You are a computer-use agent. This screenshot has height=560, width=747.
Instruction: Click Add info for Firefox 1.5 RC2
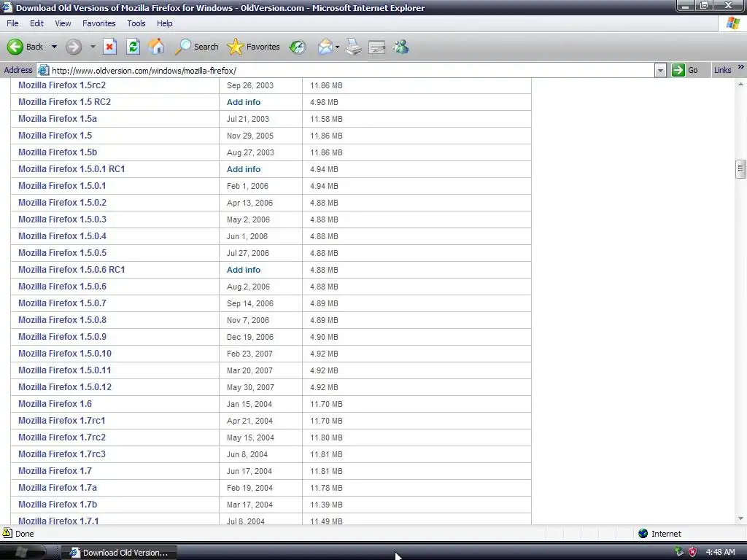coord(244,102)
